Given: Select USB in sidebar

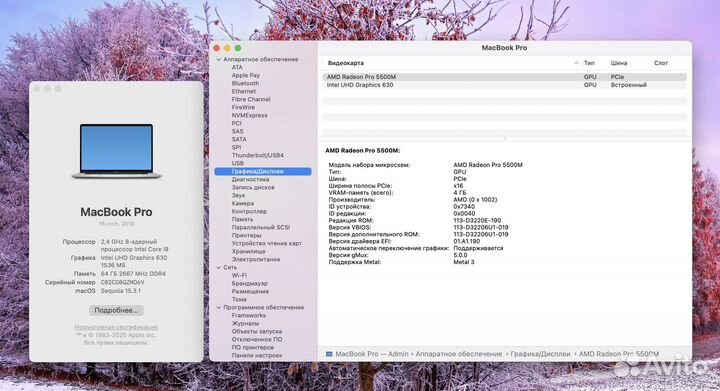Looking at the screenshot, I should point(237,163).
